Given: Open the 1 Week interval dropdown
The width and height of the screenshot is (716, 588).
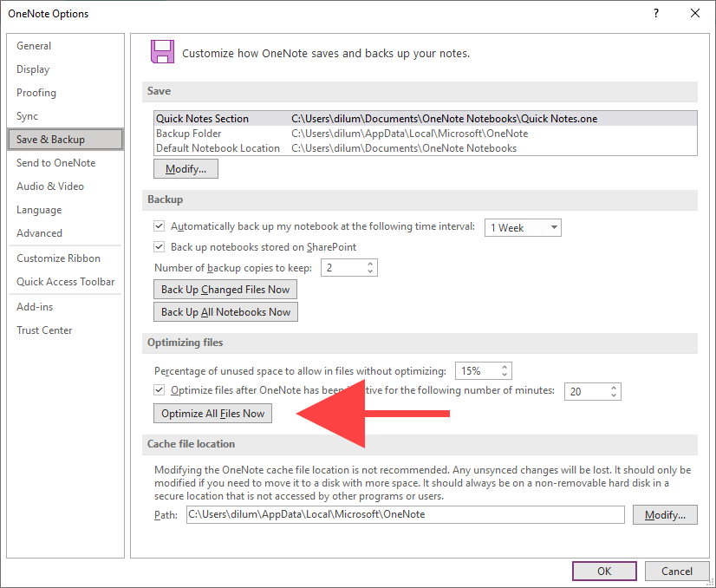Looking at the screenshot, I should coord(523,227).
